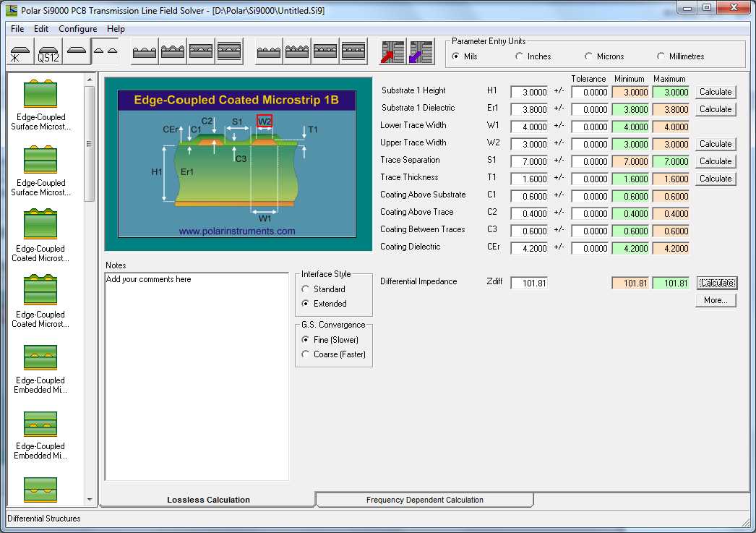This screenshot has height=533, width=756.
Task: Choose the four-bump surface differential coplanar icon
Action: pyautogui.click(x=269, y=51)
